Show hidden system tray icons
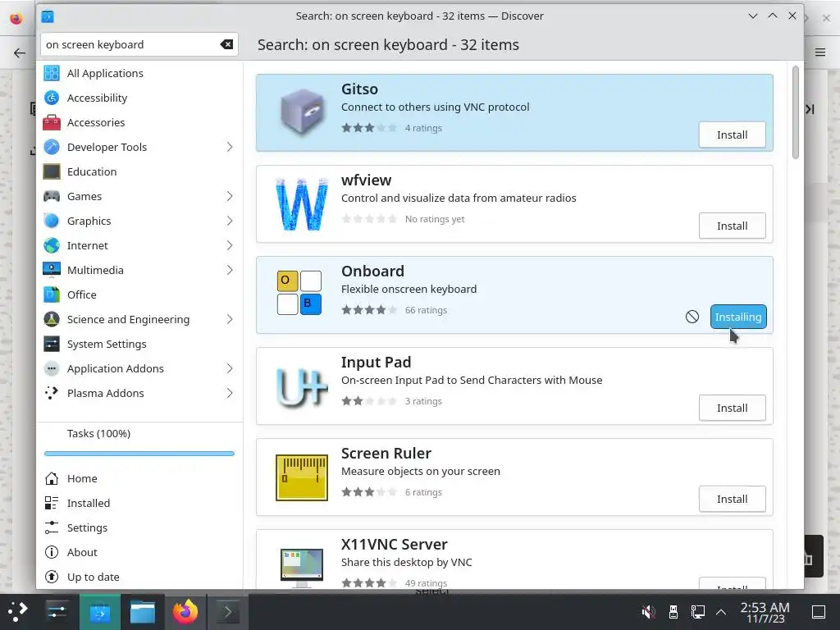This screenshot has width=840, height=630. tap(721, 611)
